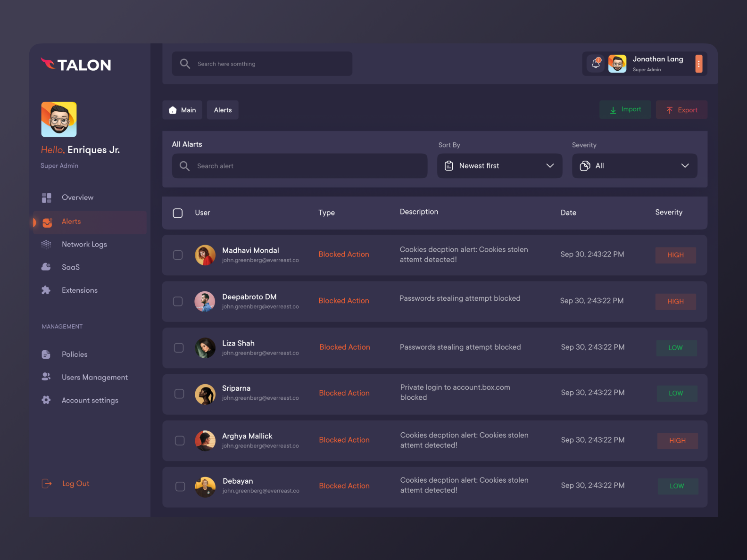Click the Severity column header
The height and width of the screenshot is (560, 747).
tap(669, 212)
